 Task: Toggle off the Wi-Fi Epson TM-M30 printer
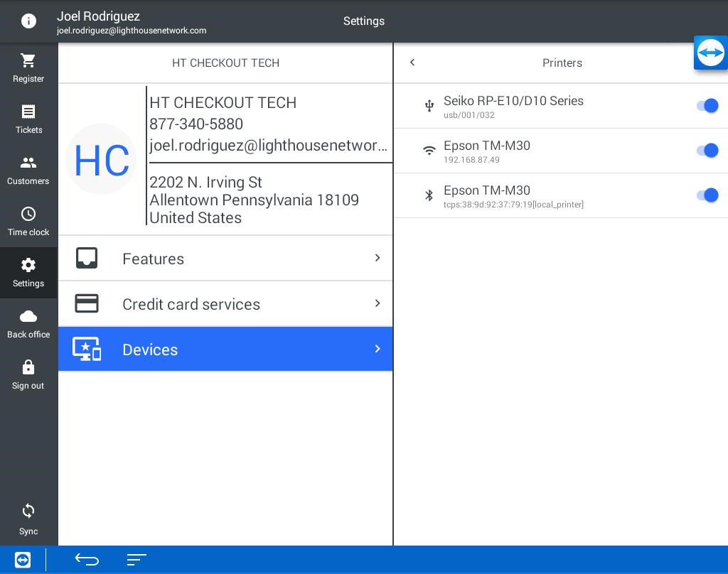point(707,151)
